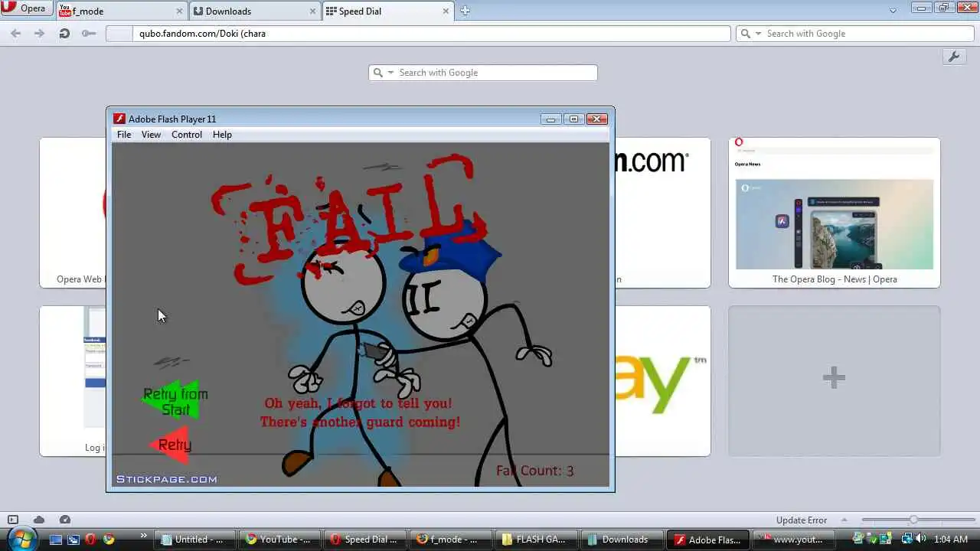Screen dimensions: 980x551
Task: Open the closed tabs dropdown arrow
Action: 893,11
